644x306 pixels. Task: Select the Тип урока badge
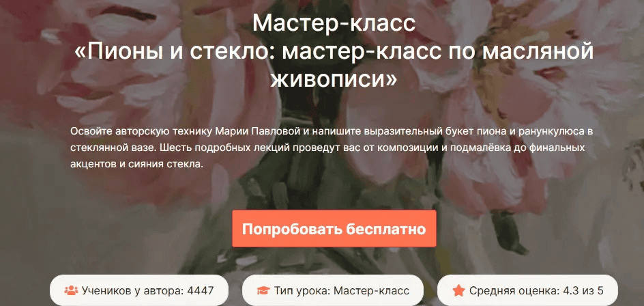(x=333, y=290)
